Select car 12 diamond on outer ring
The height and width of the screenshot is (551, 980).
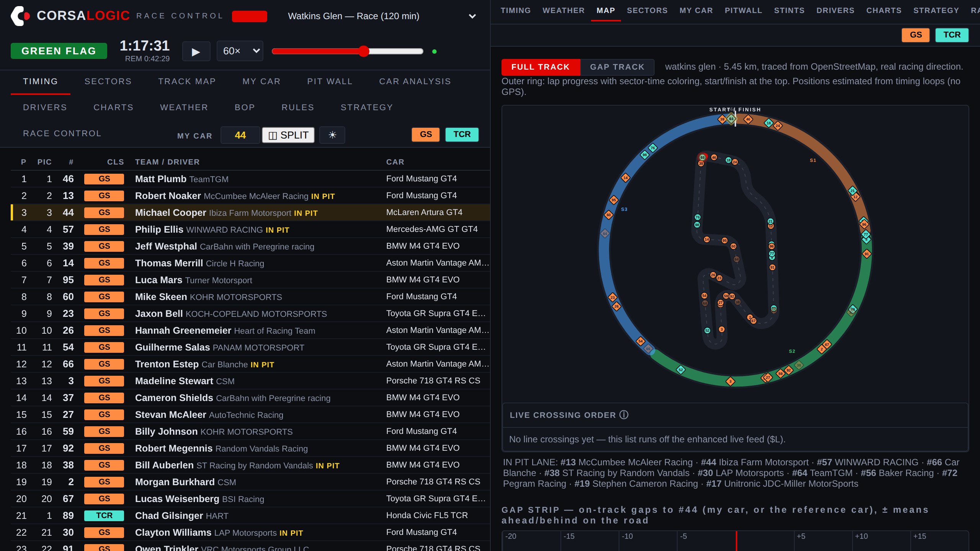point(855,197)
